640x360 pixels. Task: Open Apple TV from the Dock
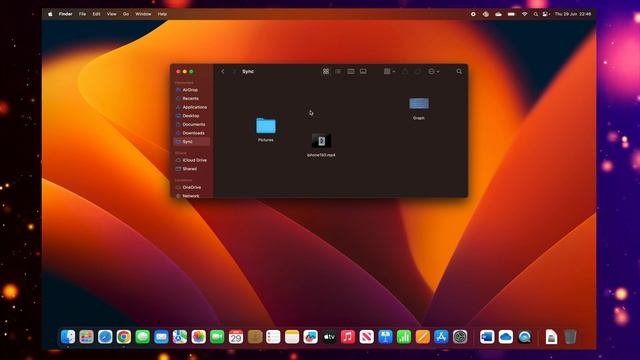click(x=329, y=337)
